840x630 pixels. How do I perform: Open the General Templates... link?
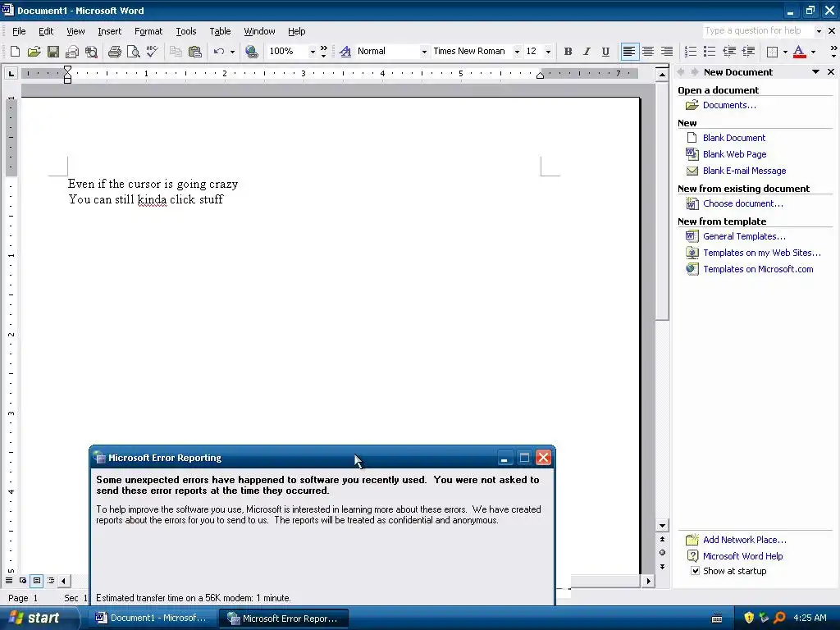[x=744, y=236]
